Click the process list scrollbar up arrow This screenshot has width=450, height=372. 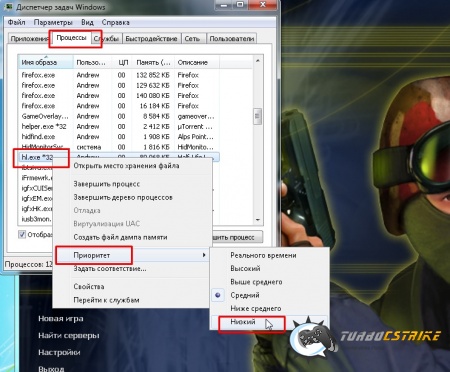pyautogui.click(x=257, y=61)
